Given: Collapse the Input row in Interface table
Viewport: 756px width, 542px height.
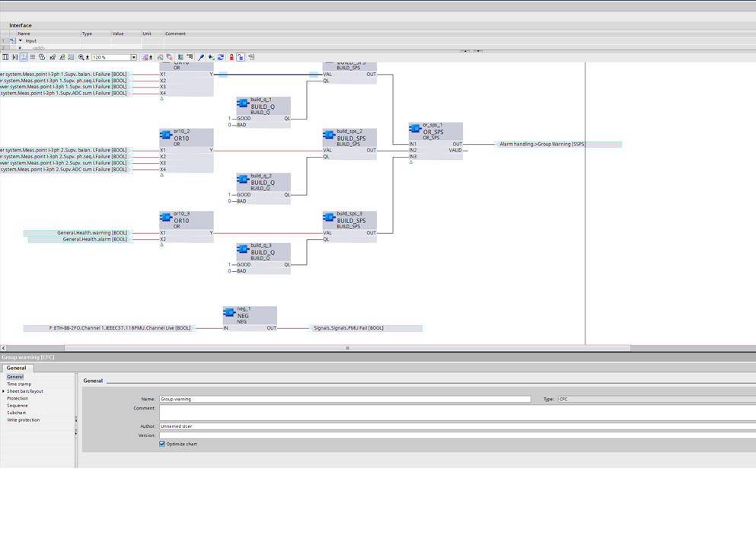Looking at the screenshot, I should click(21, 41).
